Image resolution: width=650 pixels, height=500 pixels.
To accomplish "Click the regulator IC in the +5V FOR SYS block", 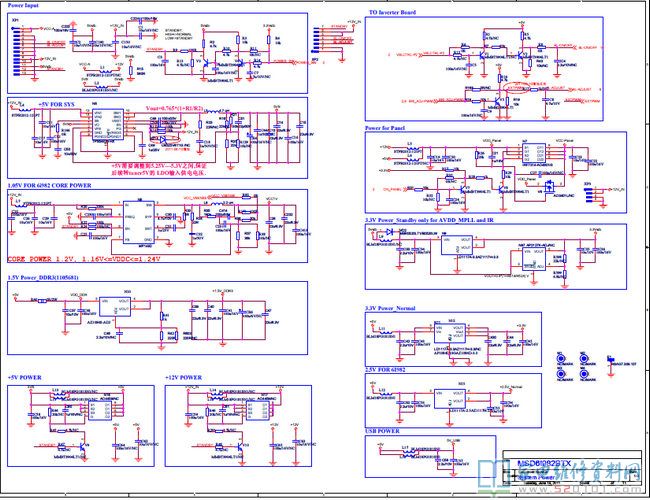I will pos(107,124).
